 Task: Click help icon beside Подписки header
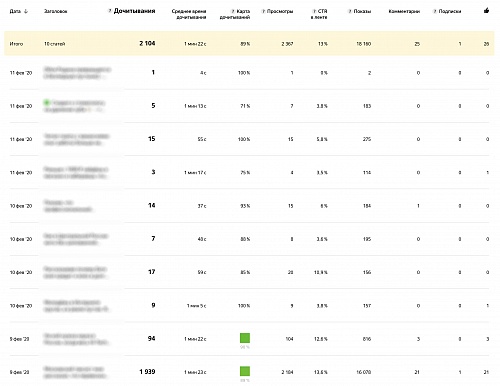(x=435, y=11)
